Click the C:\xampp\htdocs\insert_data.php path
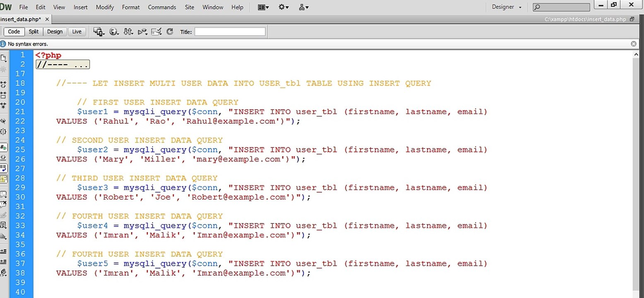 point(585,19)
